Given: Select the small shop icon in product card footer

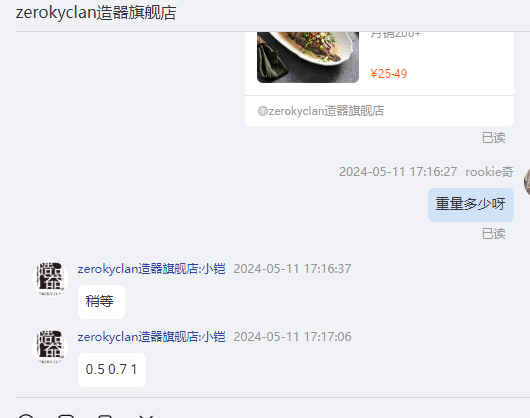Looking at the screenshot, I should point(262,111).
